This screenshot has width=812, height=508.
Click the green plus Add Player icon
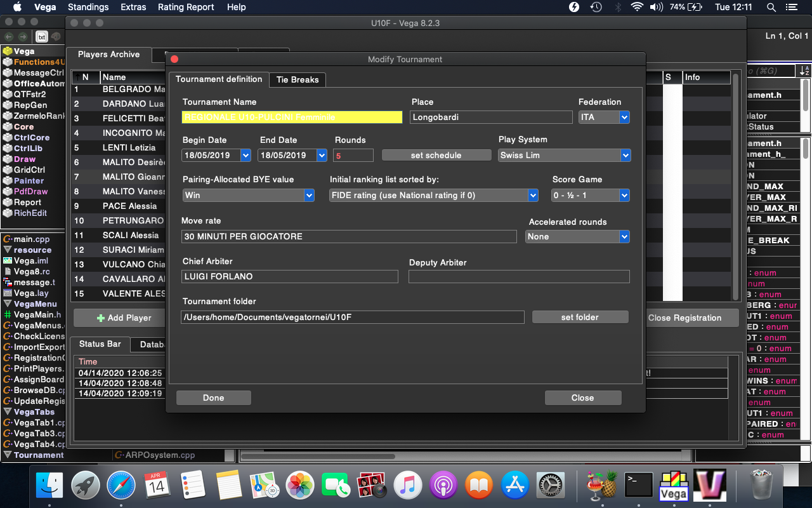[100, 318]
